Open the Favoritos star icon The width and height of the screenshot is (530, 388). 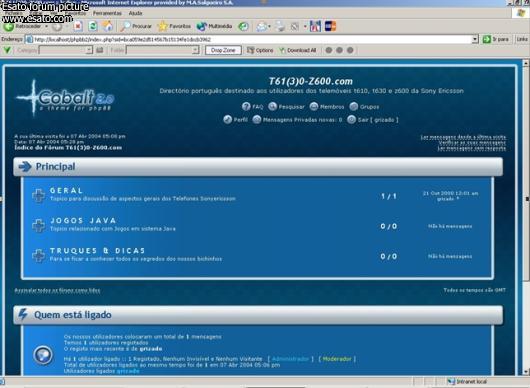(x=174, y=26)
